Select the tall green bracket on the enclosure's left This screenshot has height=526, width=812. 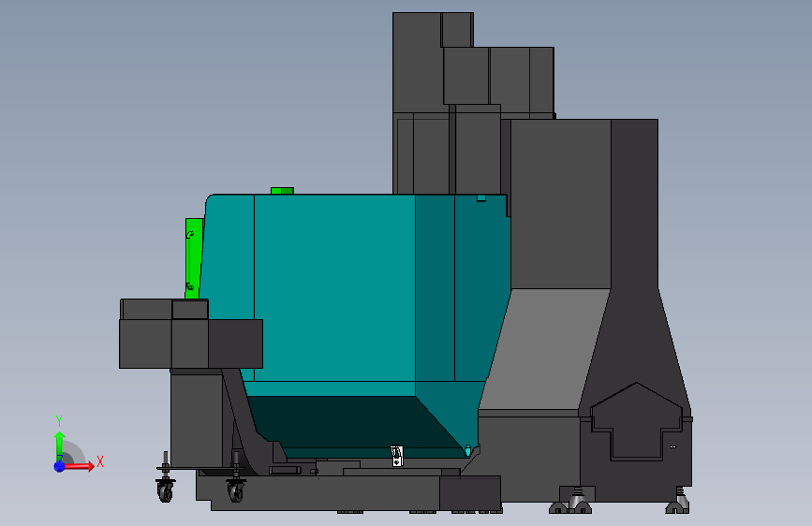[193, 258]
